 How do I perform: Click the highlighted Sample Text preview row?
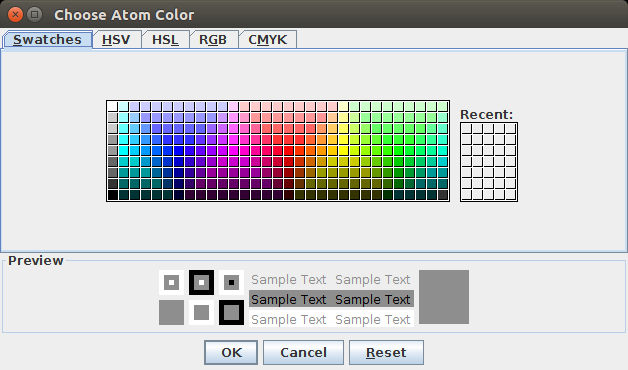[331, 299]
